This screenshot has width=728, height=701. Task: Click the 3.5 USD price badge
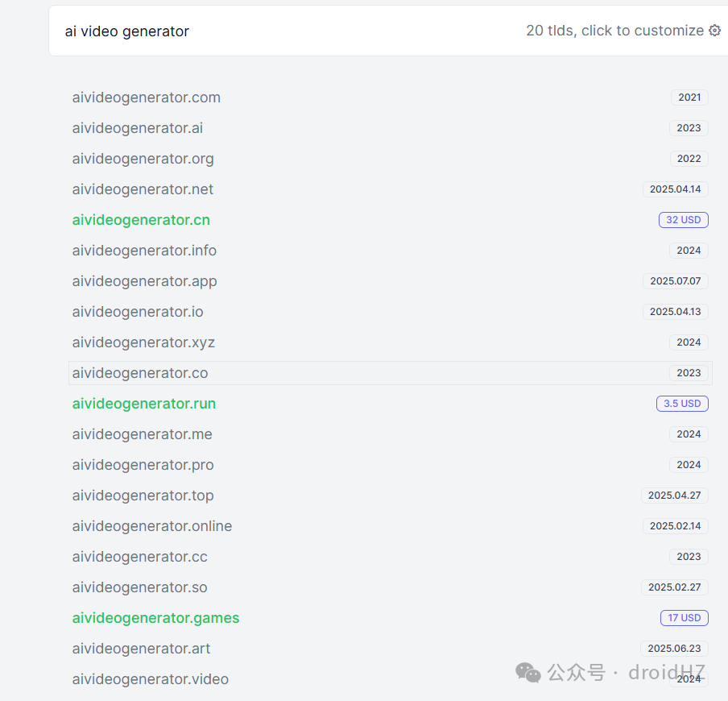(682, 404)
